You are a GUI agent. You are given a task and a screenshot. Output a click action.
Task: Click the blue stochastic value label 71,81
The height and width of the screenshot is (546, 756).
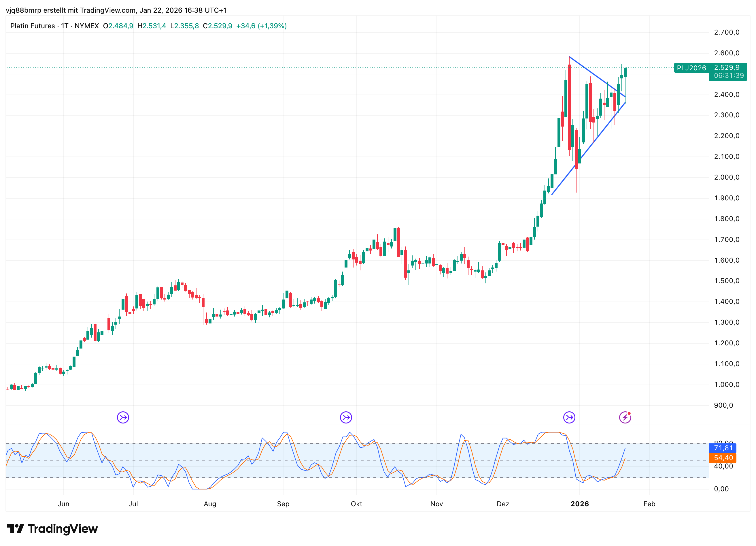tap(723, 448)
